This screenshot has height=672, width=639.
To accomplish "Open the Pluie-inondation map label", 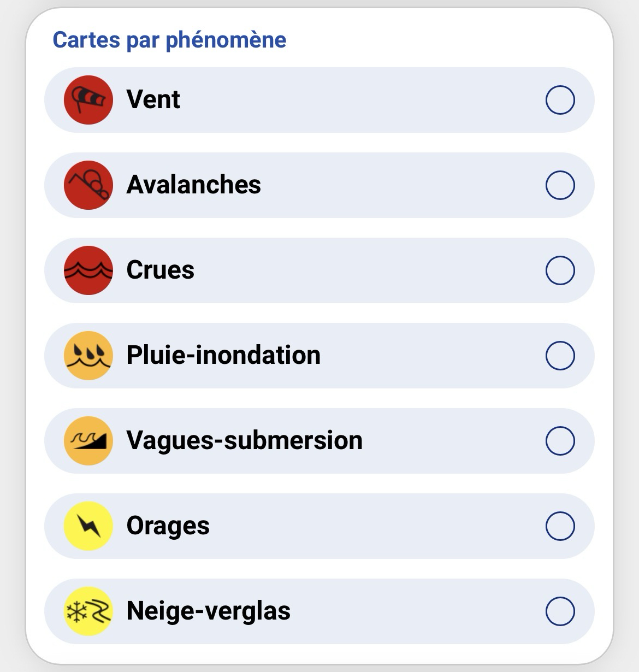I will click(223, 355).
